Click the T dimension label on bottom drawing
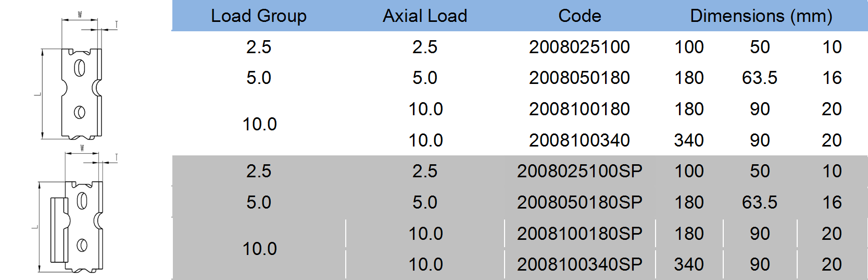 tap(116, 157)
